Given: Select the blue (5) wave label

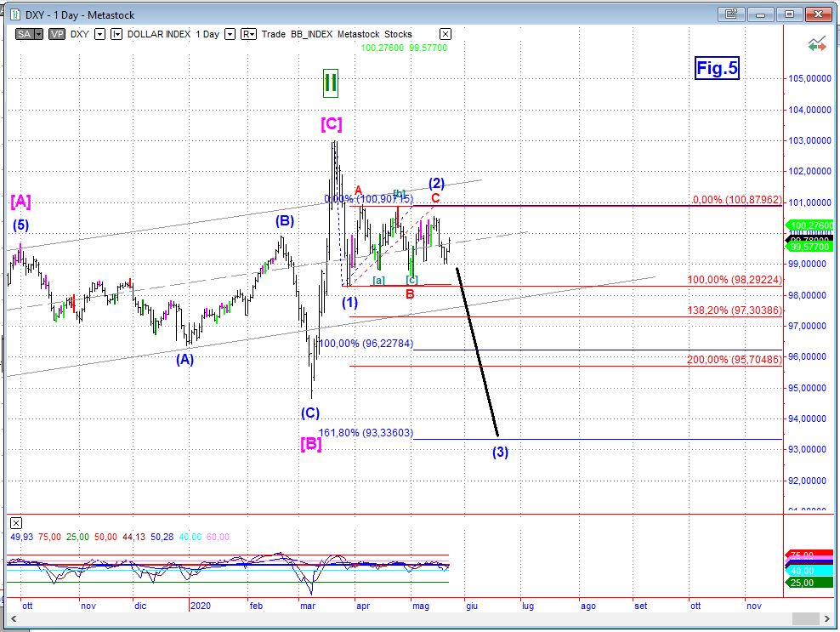Looking at the screenshot, I should [21, 225].
